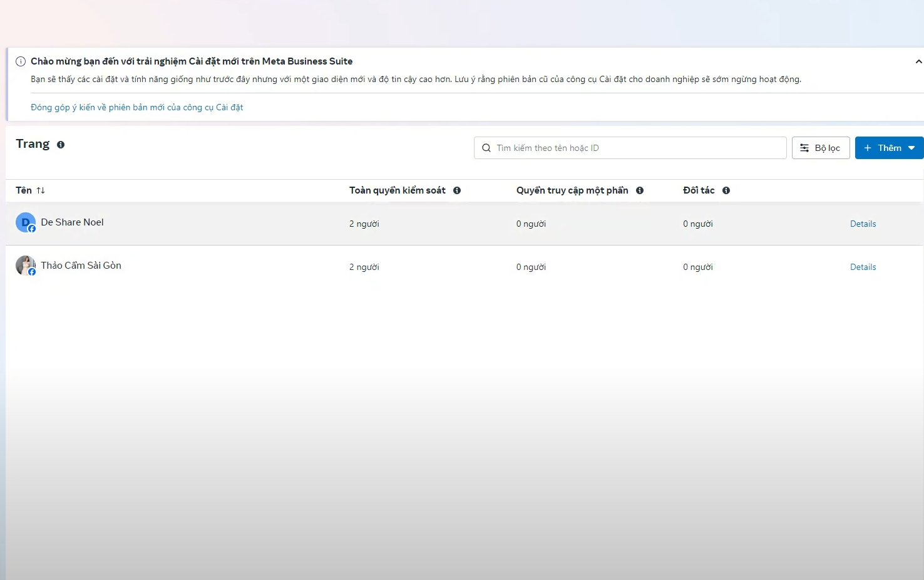Open Details for Thảo Cầm Sài Gòn

(x=863, y=267)
